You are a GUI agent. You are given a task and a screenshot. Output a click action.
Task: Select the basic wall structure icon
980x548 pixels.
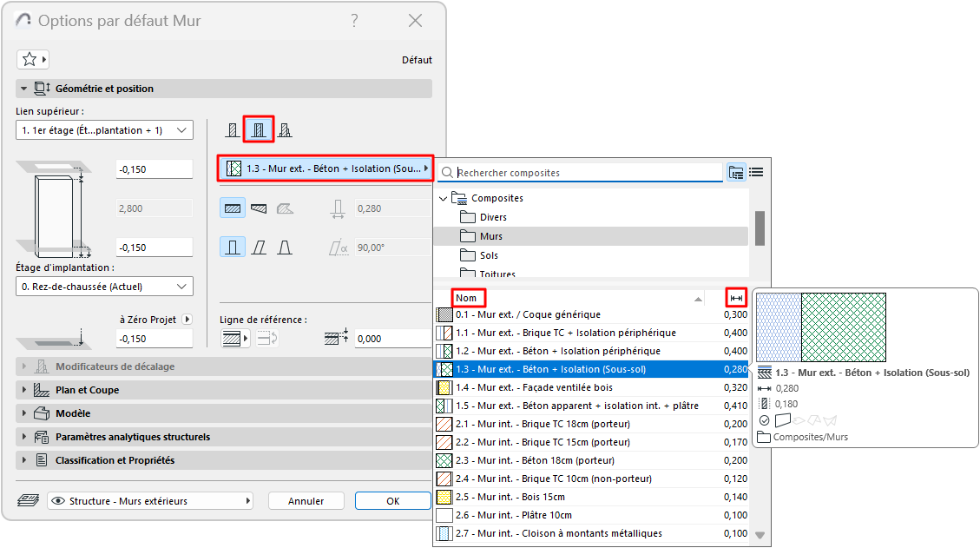[x=233, y=130]
